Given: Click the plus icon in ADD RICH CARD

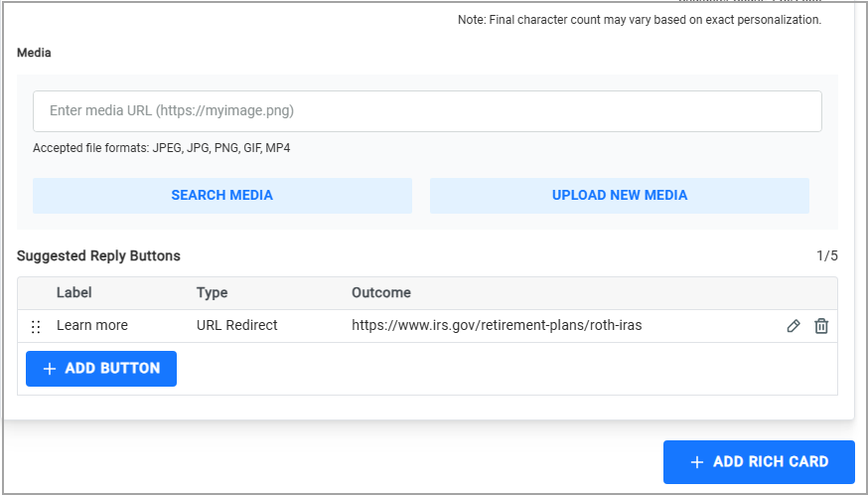Looking at the screenshot, I should point(697,462).
